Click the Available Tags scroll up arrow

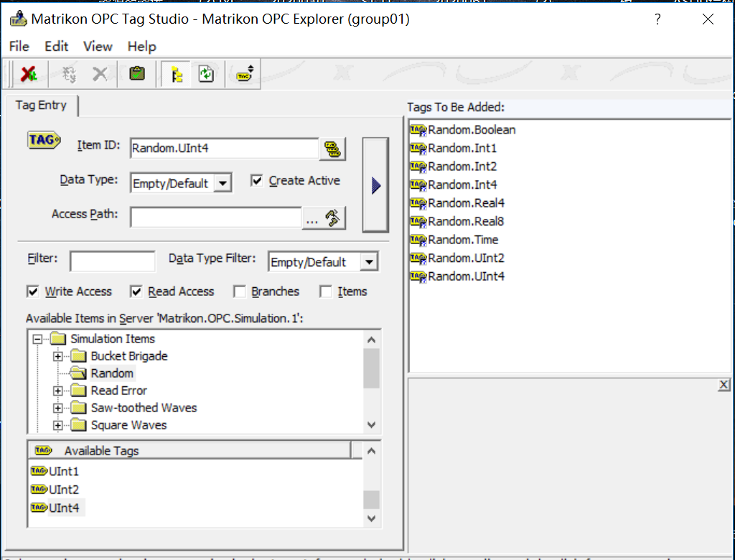(371, 451)
